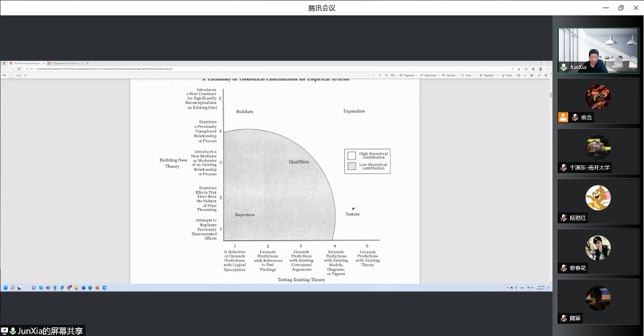Click the Windows Start button in shared taskbar
Viewport: 644px width, 336px height.
5,288
